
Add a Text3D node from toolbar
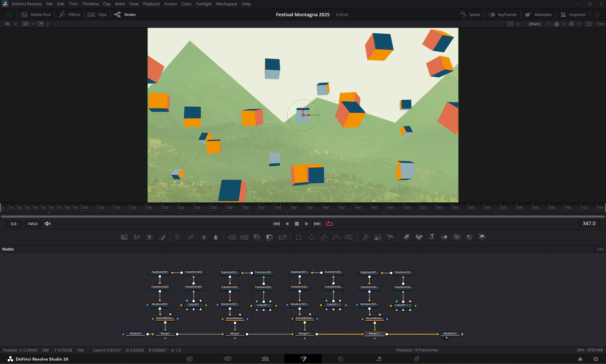(x=432, y=237)
